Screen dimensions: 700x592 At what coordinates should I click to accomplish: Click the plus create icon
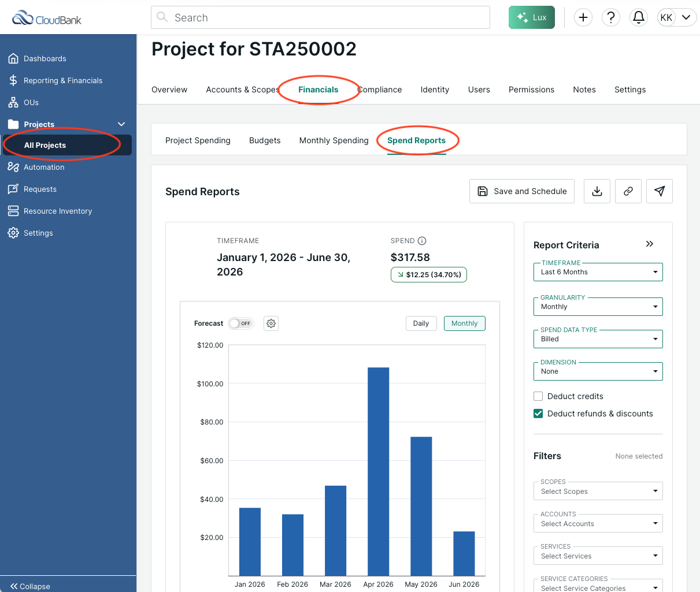pos(583,17)
